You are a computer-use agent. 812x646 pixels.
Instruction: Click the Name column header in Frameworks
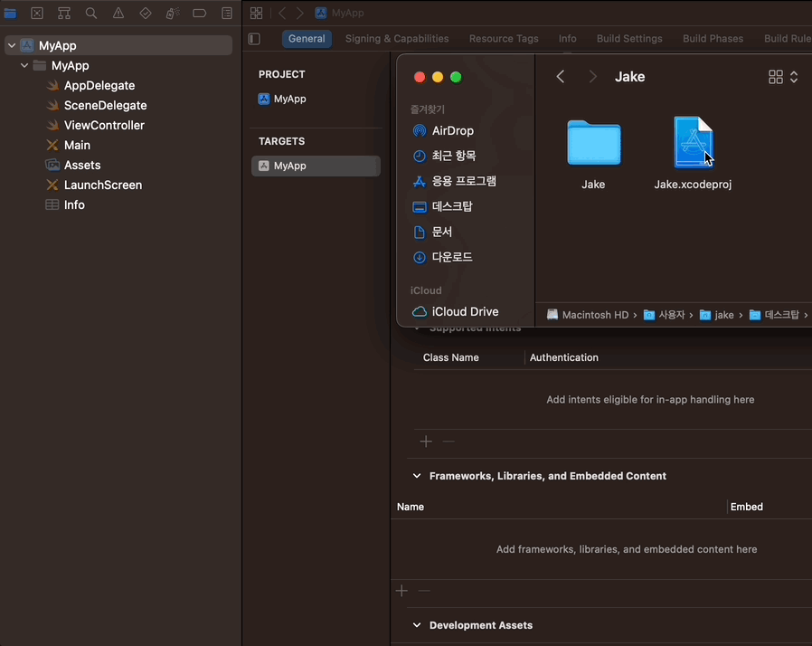coord(411,508)
